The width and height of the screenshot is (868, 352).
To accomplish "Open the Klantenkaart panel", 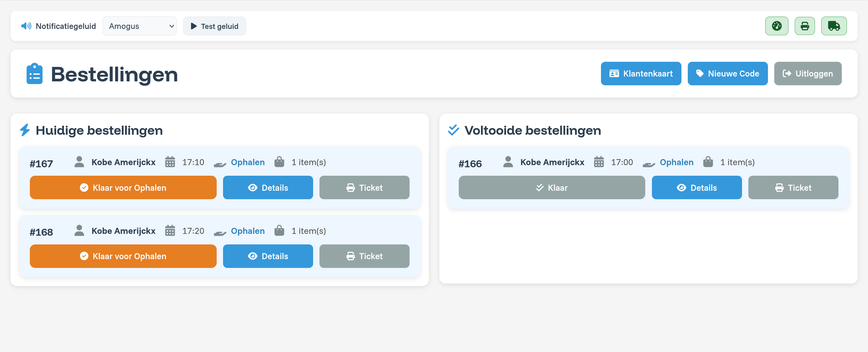I will pos(641,74).
